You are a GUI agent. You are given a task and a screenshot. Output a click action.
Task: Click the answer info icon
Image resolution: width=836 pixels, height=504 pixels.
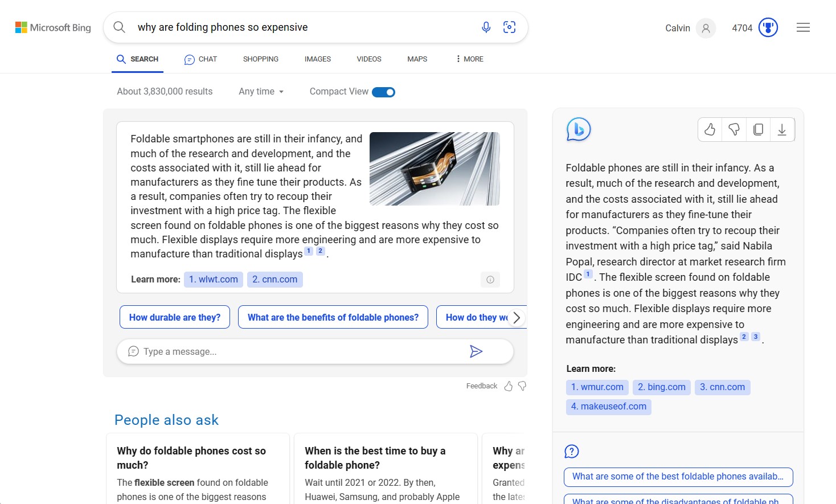pyautogui.click(x=490, y=280)
